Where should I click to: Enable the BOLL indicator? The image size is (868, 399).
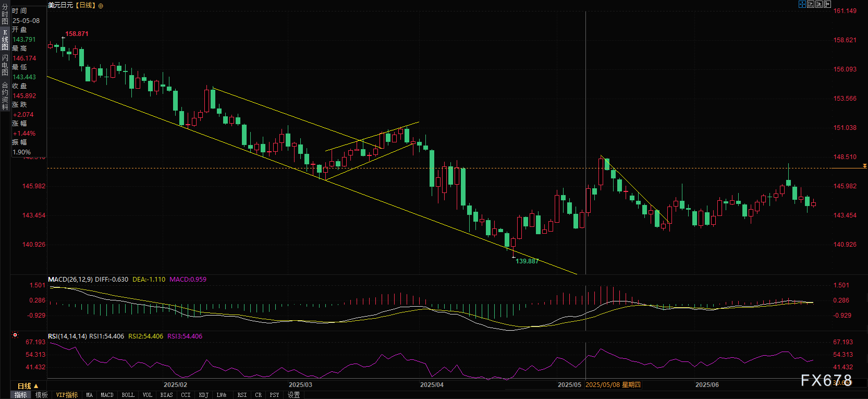(x=128, y=395)
